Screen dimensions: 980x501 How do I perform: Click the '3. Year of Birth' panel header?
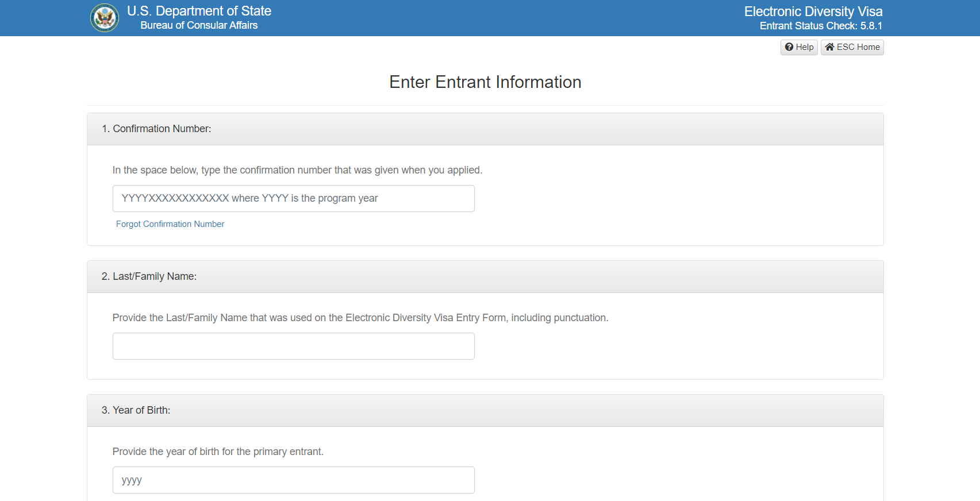coord(136,410)
